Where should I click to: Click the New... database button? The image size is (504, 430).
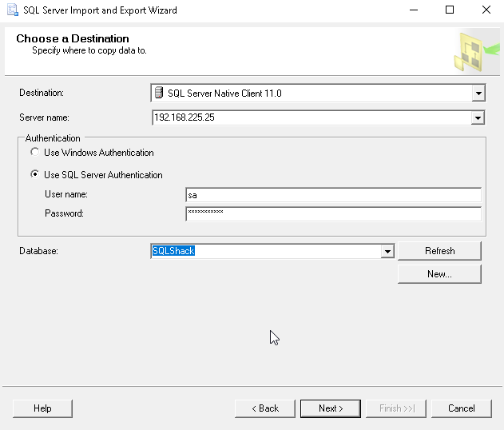pyautogui.click(x=439, y=274)
